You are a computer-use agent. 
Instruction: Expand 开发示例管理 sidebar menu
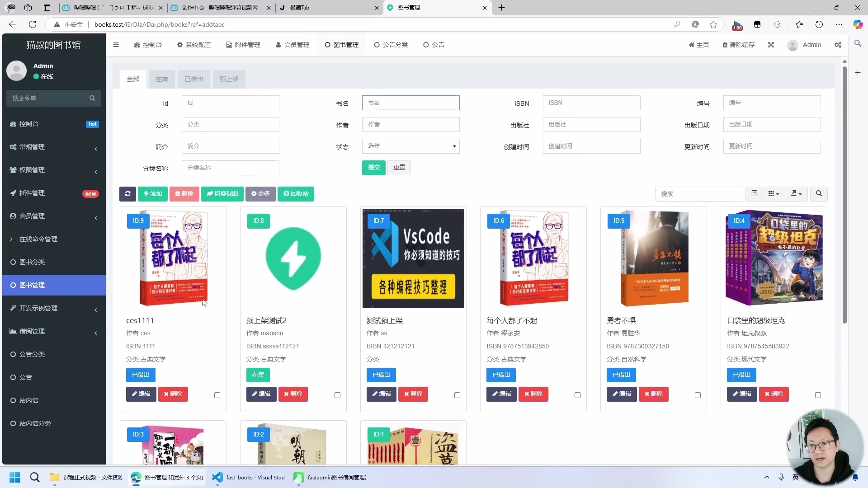point(54,308)
